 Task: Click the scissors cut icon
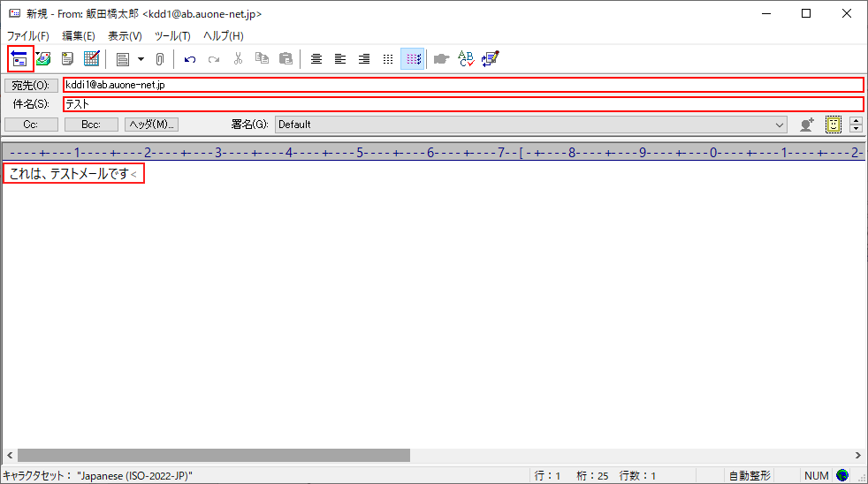(238, 58)
